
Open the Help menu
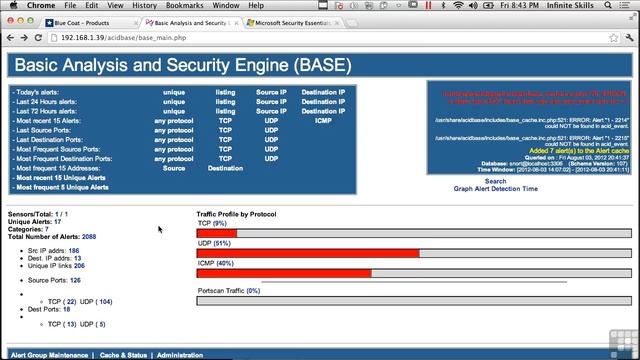pyautogui.click(x=256, y=5)
